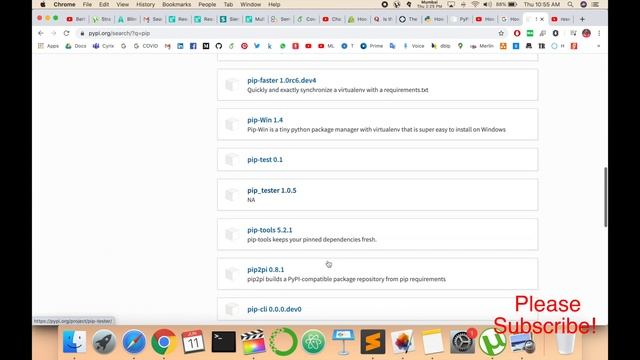The image size is (640, 360).
Task: Open the Atom editor from the dock
Action: click(313, 342)
